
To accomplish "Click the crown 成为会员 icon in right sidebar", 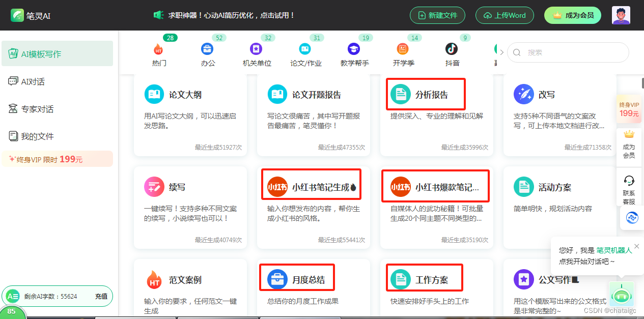I will (x=629, y=134).
